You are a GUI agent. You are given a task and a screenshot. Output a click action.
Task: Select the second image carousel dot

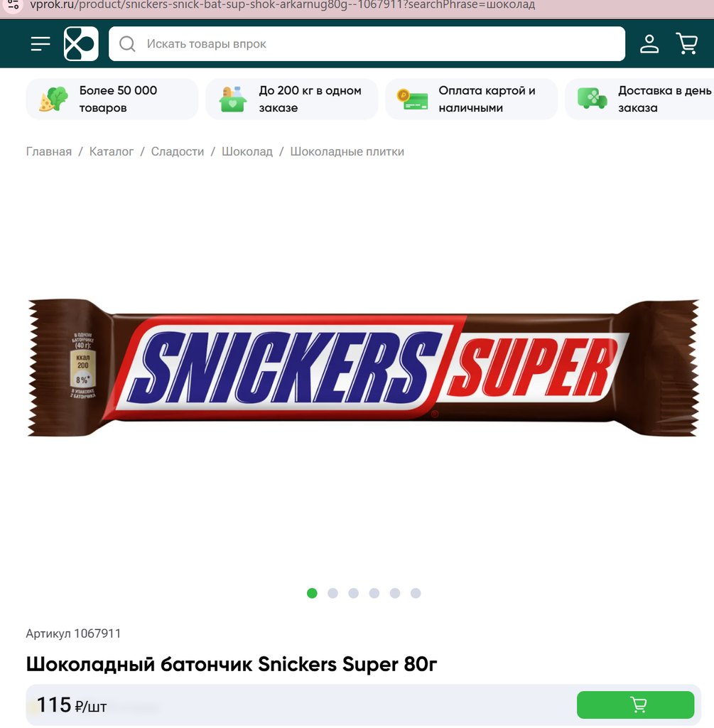pos(332,593)
